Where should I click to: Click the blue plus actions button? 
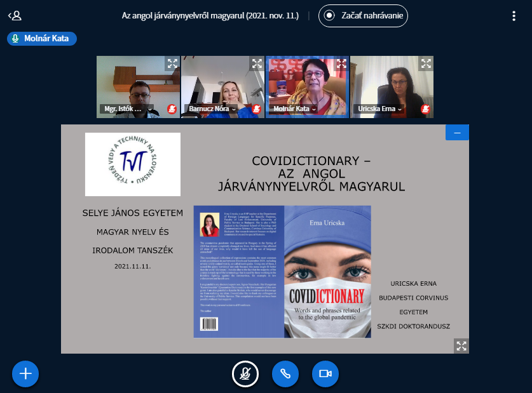click(x=25, y=373)
